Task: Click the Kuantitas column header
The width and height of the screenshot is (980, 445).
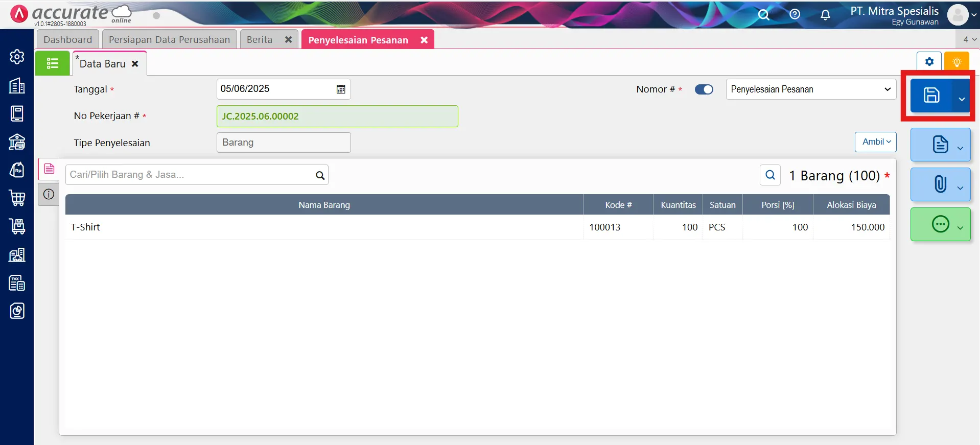Action: coord(678,205)
